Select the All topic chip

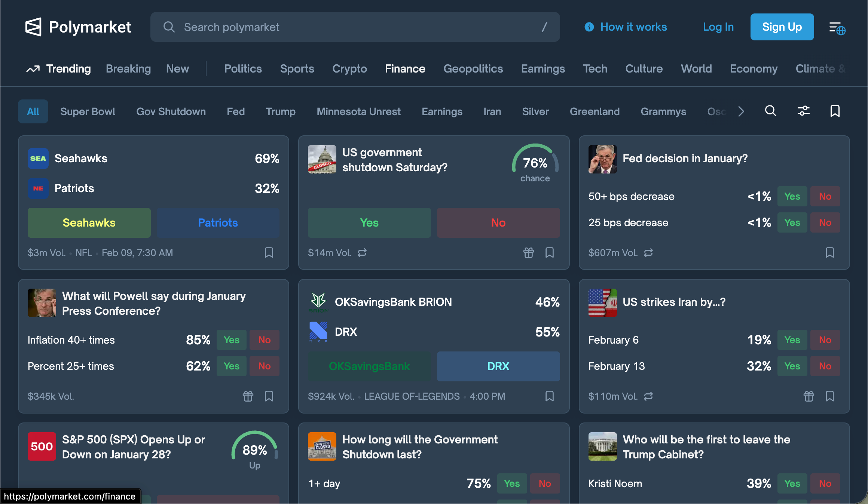(33, 111)
